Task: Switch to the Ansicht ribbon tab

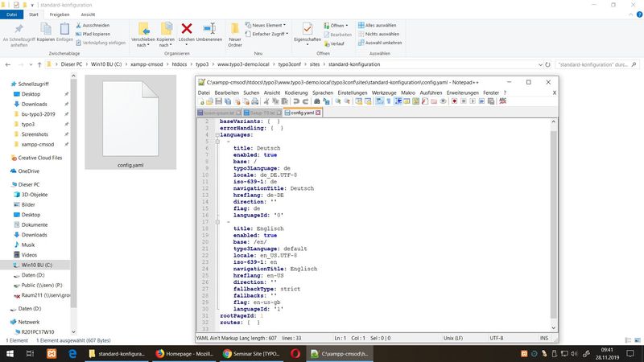Action: (88, 14)
